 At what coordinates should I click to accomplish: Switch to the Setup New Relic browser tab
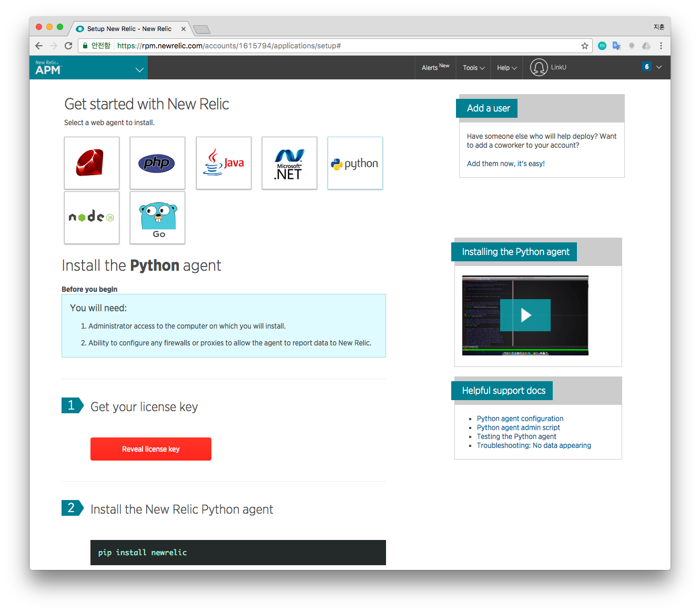click(x=129, y=28)
